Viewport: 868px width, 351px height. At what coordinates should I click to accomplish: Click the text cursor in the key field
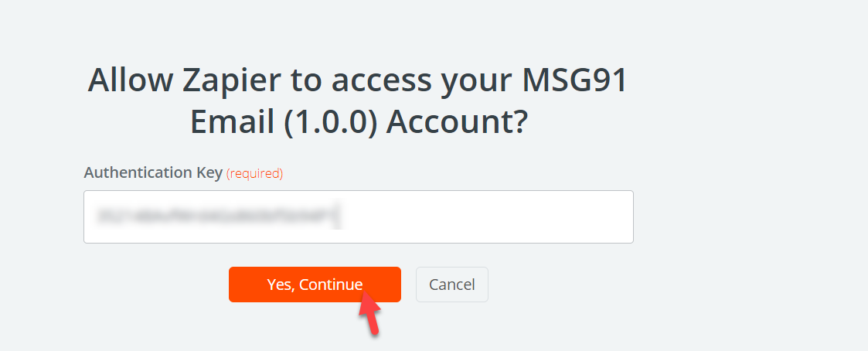[340, 216]
